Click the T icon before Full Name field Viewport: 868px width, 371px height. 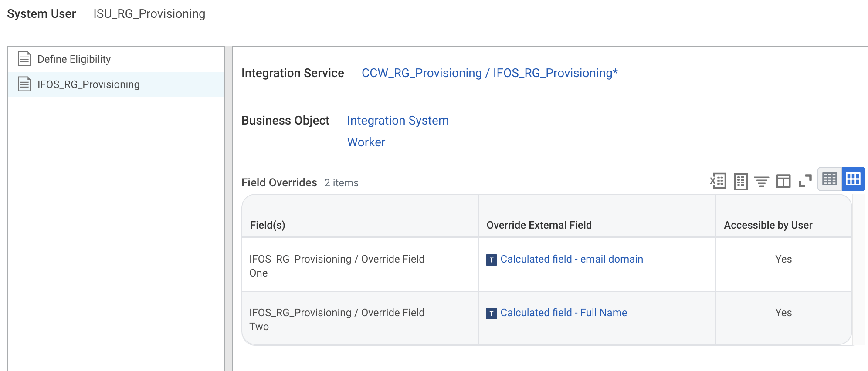coord(492,314)
